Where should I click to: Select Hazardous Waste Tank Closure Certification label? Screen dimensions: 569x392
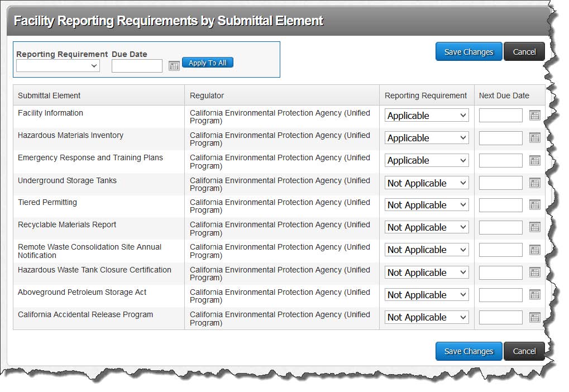pos(94,270)
